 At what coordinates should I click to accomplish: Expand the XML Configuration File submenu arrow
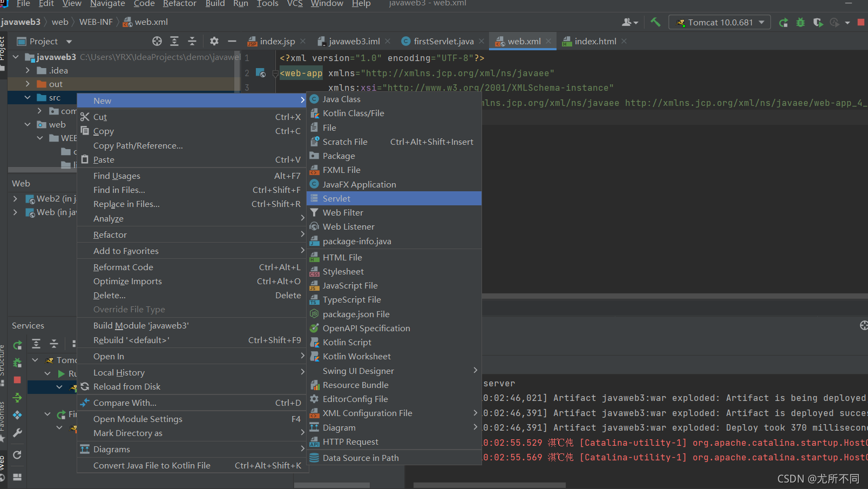[x=475, y=413]
